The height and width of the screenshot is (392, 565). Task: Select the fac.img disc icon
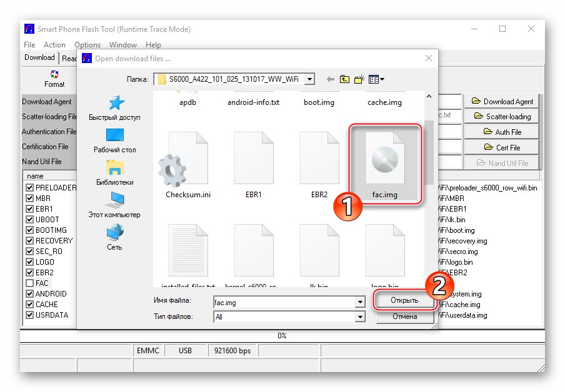tap(386, 158)
